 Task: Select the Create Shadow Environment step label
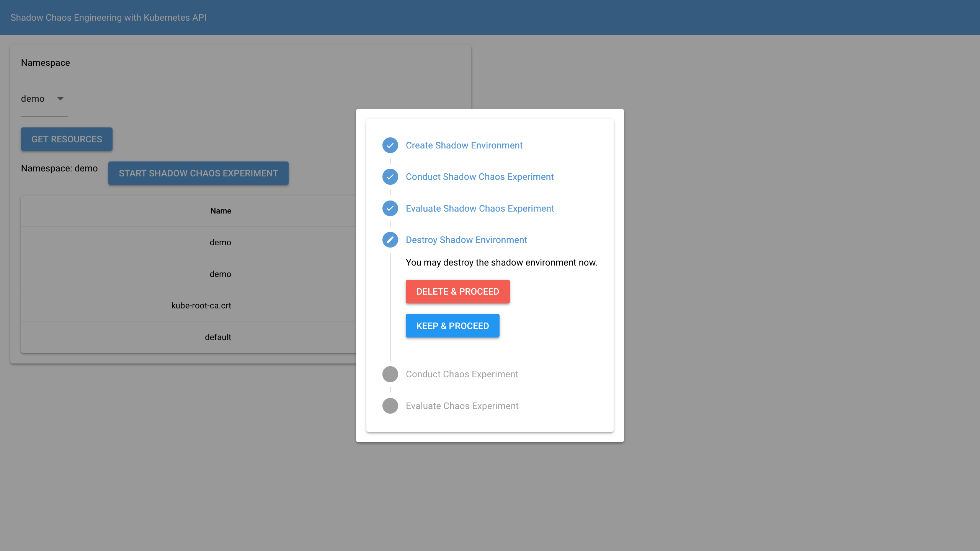(464, 145)
